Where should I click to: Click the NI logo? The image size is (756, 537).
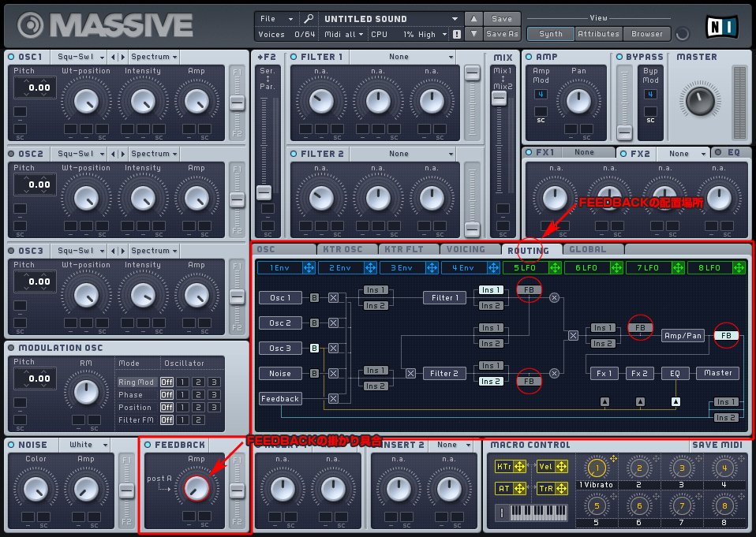click(722, 27)
